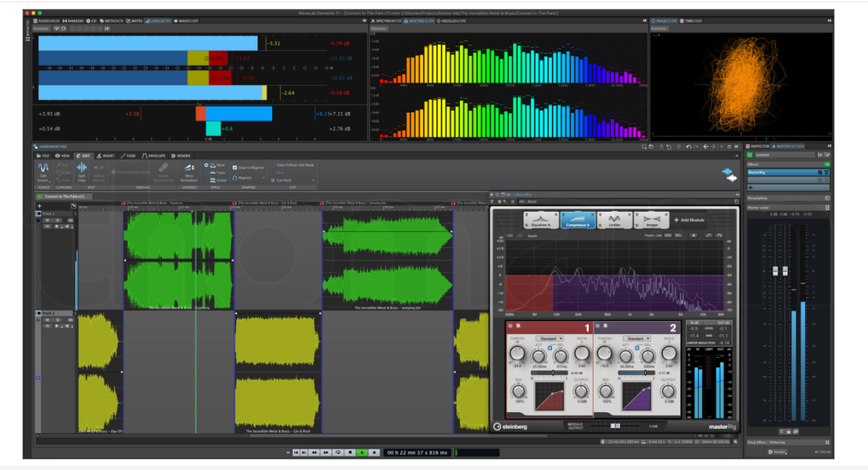Click the marker above Gin & Rock clip
Image resolution: width=868 pixels, height=470 pixels.
click(234, 203)
